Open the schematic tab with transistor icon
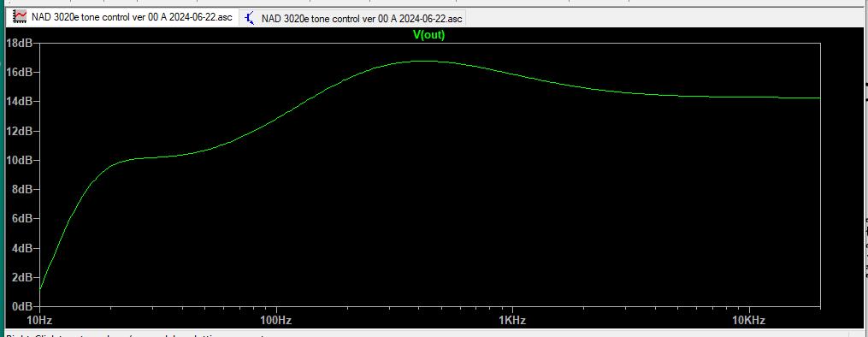 [x=352, y=18]
